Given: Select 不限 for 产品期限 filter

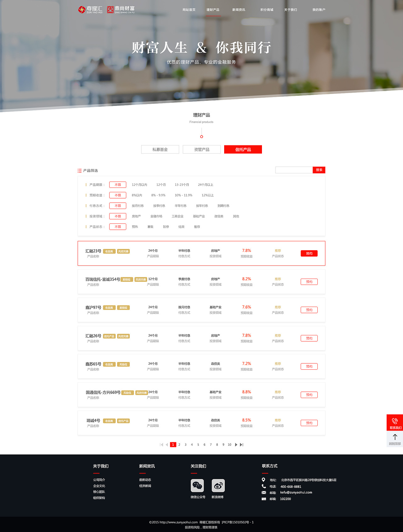Looking at the screenshot, I should pyautogui.click(x=118, y=185).
